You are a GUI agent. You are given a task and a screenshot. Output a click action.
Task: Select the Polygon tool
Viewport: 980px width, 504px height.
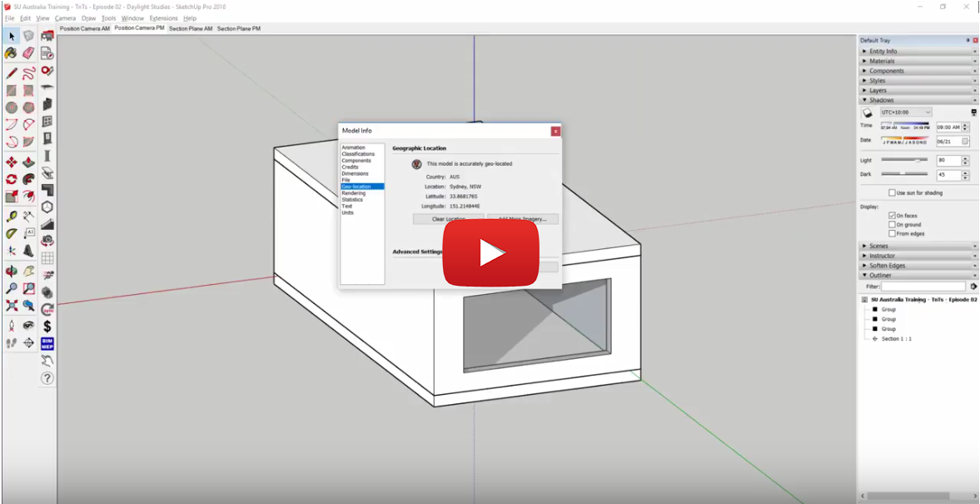29,107
